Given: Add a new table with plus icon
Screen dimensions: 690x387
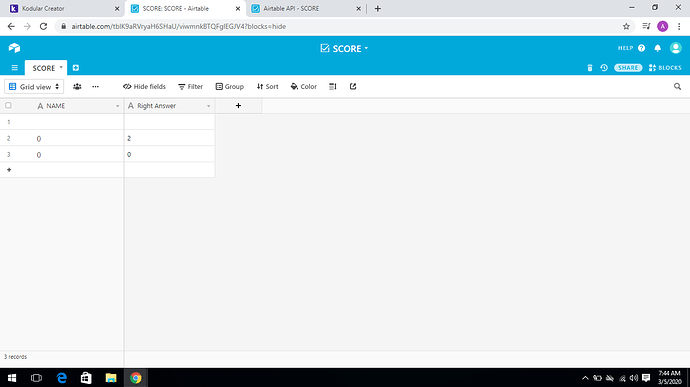Looking at the screenshot, I should (76, 68).
